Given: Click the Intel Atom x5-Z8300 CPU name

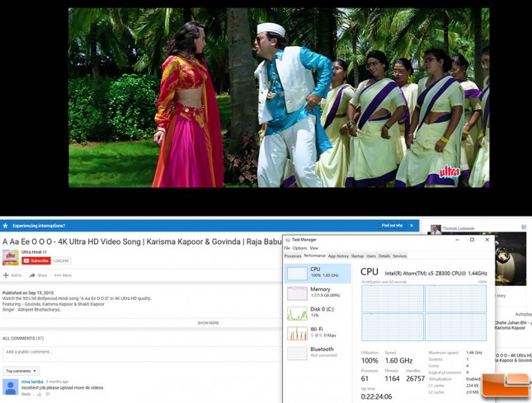Looking at the screenshot, I should tap(436, 273).
